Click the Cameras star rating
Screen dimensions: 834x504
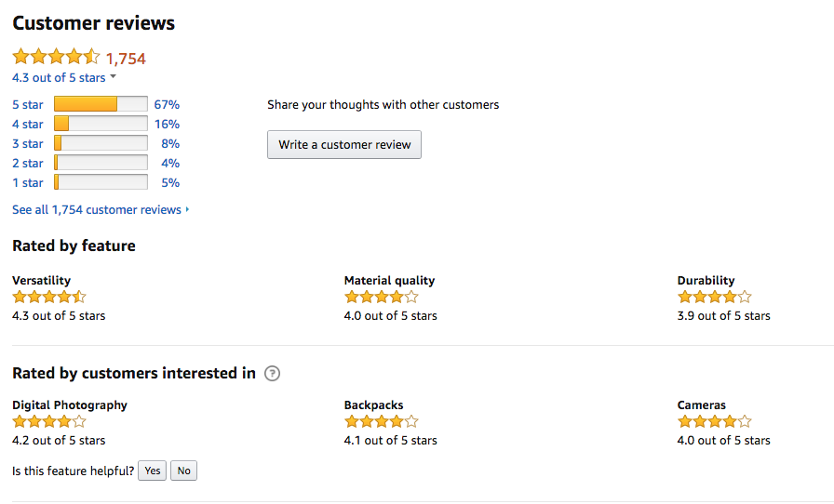click(714, 421)
